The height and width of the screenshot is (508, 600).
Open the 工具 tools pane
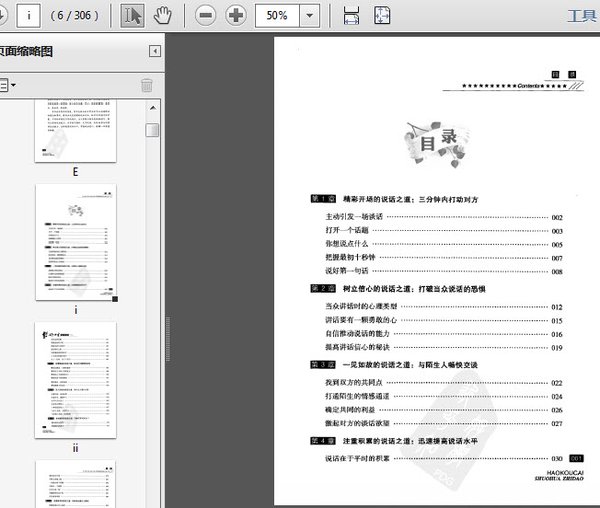pyautogui.click(x=582, y=16)
